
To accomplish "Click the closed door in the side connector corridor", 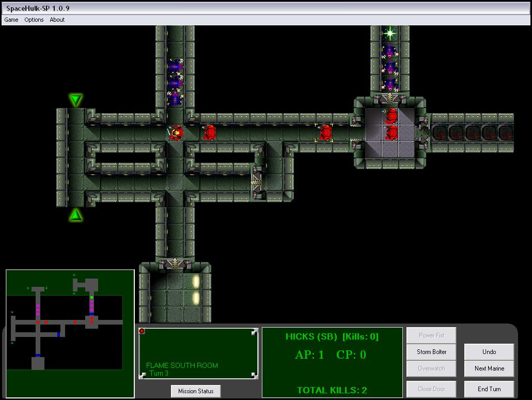I will click(257, 182).
